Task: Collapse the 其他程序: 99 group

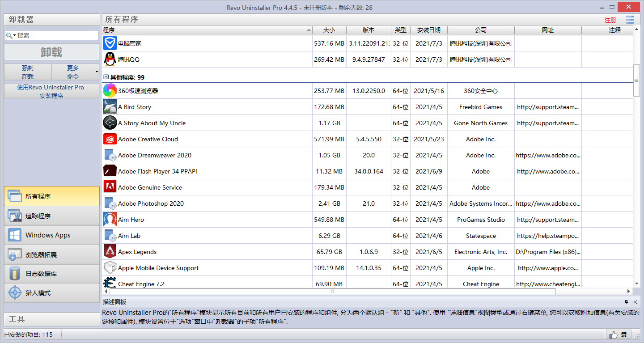Action: click(106, 77)
